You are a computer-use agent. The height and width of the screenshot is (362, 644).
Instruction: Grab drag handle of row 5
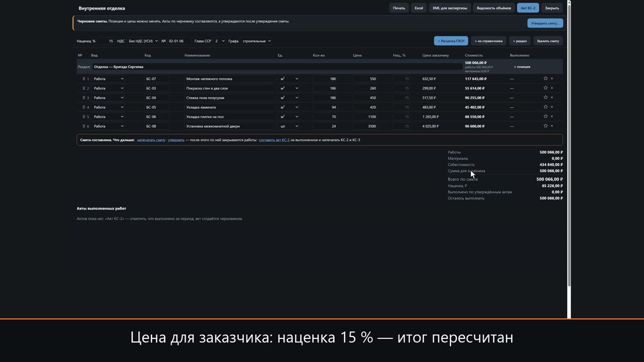pos(84,117)
